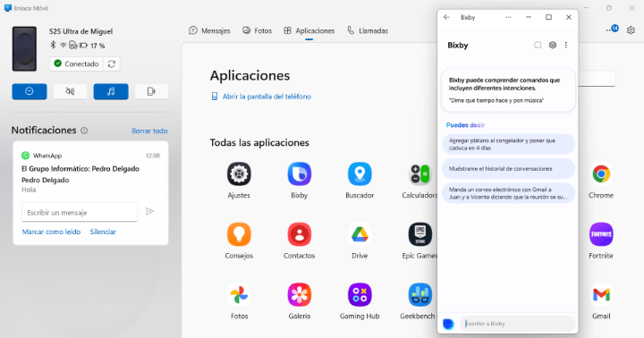This screenshot has height=338, width=644.
Task: Click the Bixby multi-intent tip card
Action: (508, 90)
